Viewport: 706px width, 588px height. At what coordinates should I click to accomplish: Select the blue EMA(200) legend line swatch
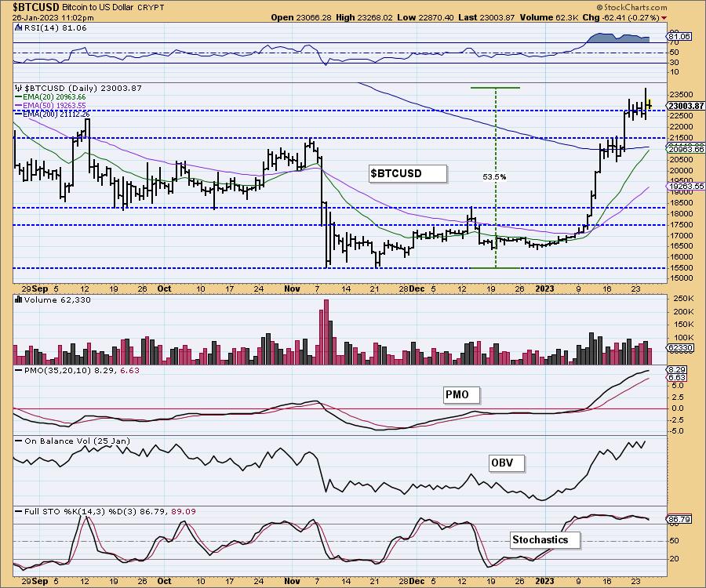click(x=19, y=114)
